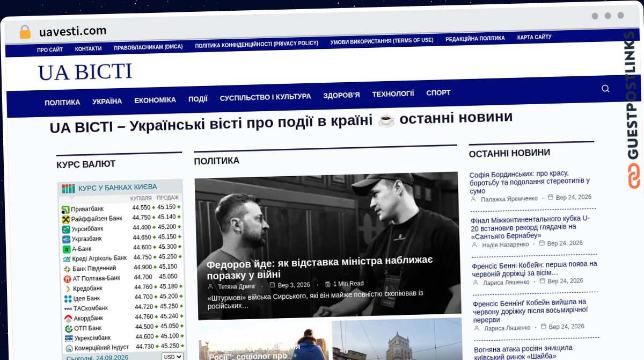Open the Політика menu item
Viewport: 644px width, 360px height.
62,102
